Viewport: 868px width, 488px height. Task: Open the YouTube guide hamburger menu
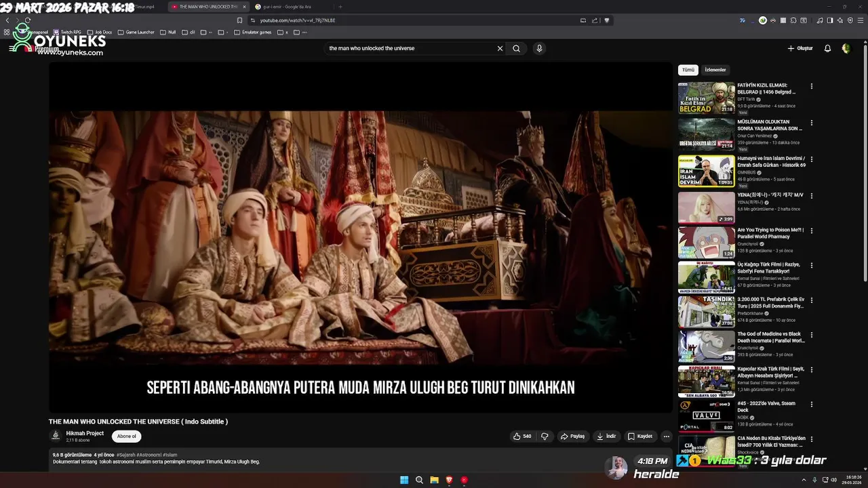(12, 48)
